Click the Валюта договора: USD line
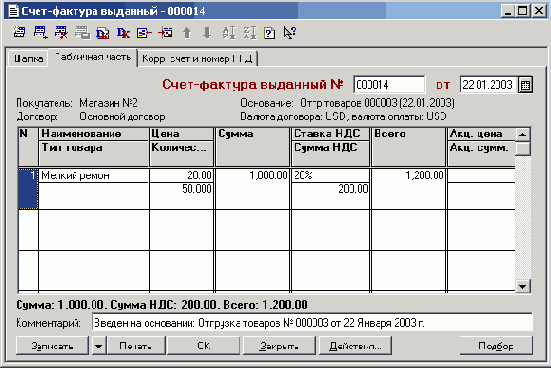Image resolution: width=551 pixels, height=368 pixels. coord(343,117)
